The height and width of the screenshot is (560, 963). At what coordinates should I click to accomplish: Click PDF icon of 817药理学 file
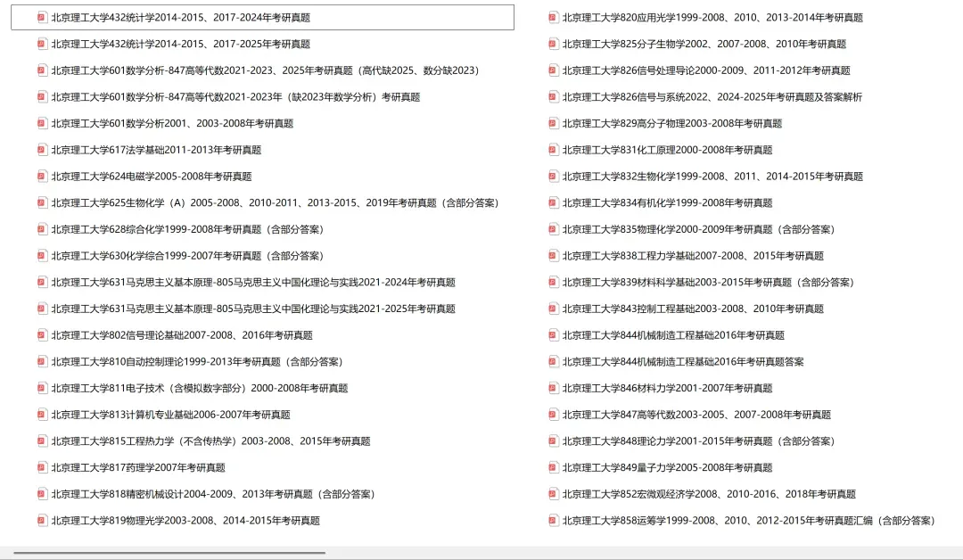[x=42, y=467]
